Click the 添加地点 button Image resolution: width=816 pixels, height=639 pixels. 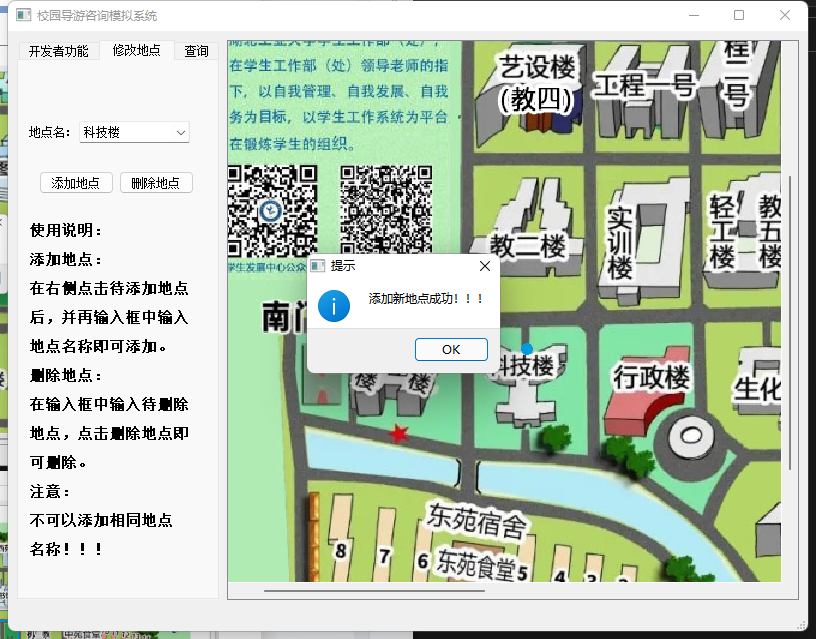[x=76, y=183]
